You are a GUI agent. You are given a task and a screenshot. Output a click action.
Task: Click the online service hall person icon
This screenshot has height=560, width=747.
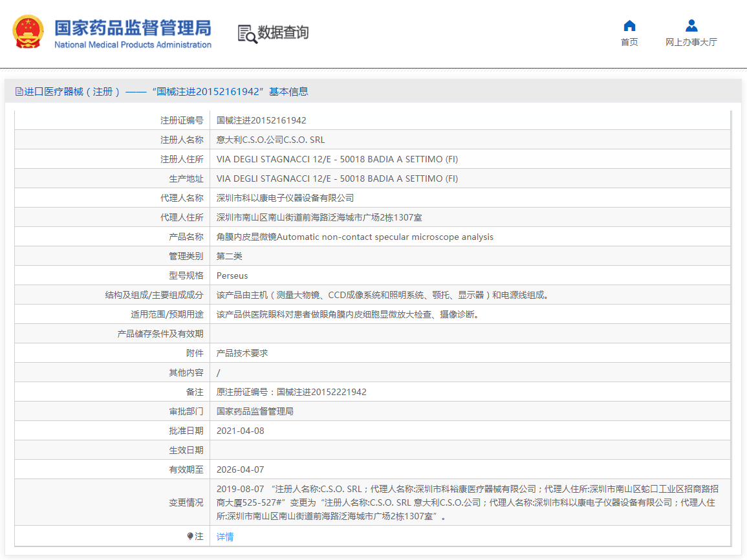coord(691,26)
